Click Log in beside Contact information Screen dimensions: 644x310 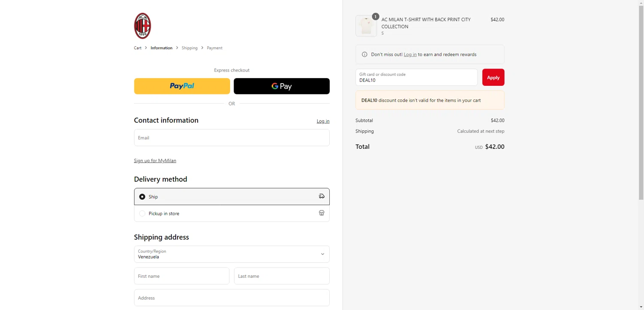[323, 121]
